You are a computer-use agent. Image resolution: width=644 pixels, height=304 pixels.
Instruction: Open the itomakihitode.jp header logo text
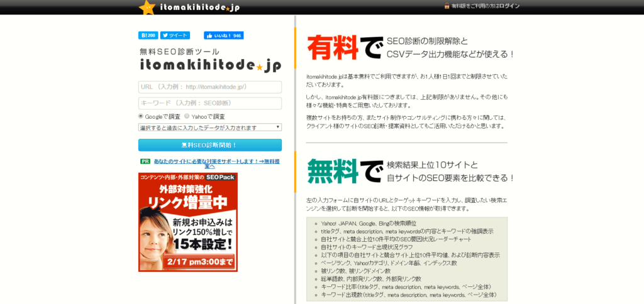(x=200, y=8)
